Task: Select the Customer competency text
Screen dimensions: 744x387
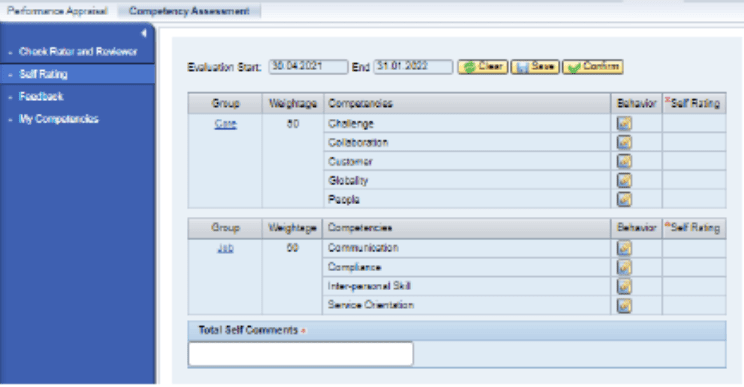Action: (350, 162)
